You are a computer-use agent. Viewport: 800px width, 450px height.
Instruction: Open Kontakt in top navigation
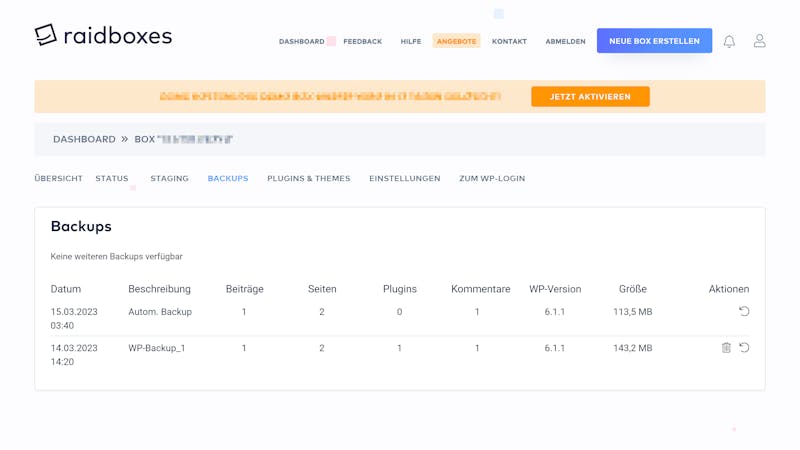509,41
